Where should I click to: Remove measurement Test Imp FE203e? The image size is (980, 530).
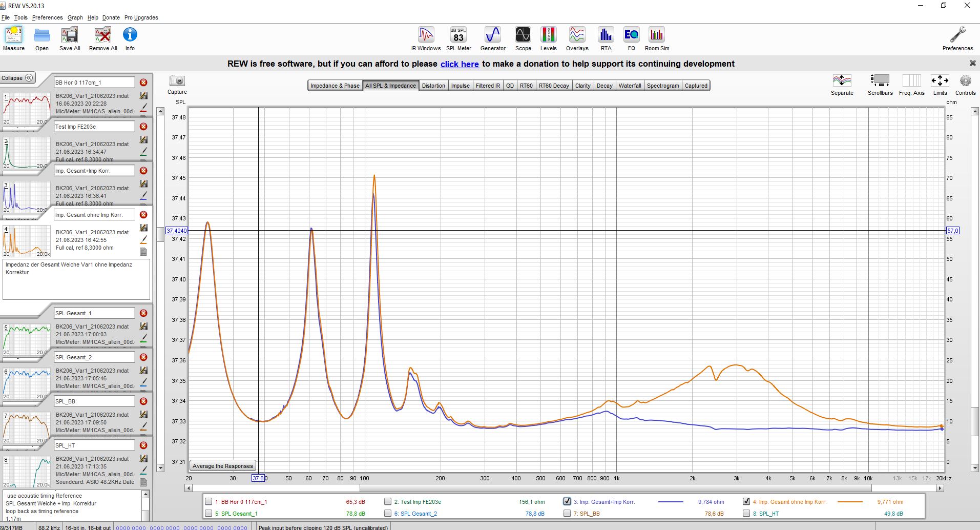point(143,127)
